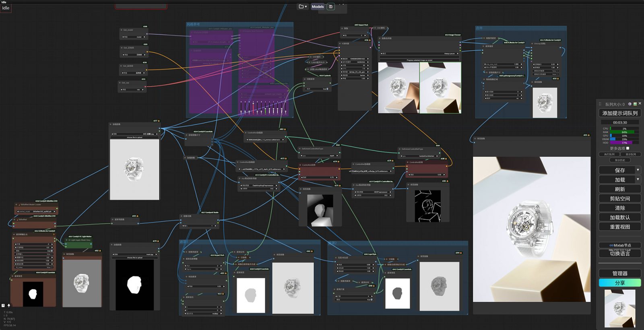Image resolution: width=644 pixels, height=330 pixels.
Task: Select the green-bordered right image in Image Chooser
Action: tap(440, 88)
